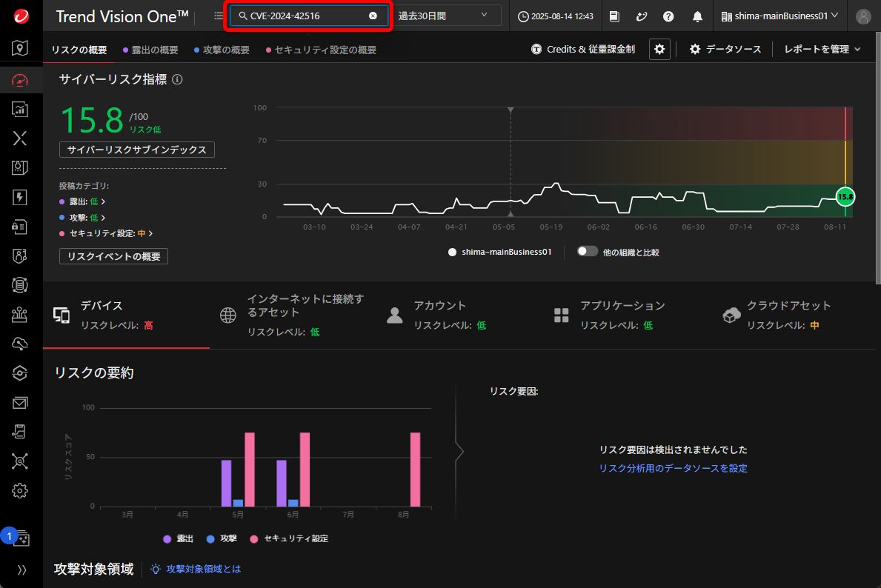
Task: Open the settings gear sidebar icon
Action: (x=20, y=491)
